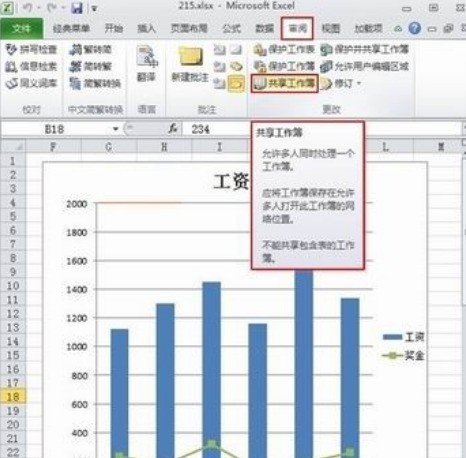Switch to View (视图) tab
This screenshot has height=458, width=466.
[x=330, y=29]
